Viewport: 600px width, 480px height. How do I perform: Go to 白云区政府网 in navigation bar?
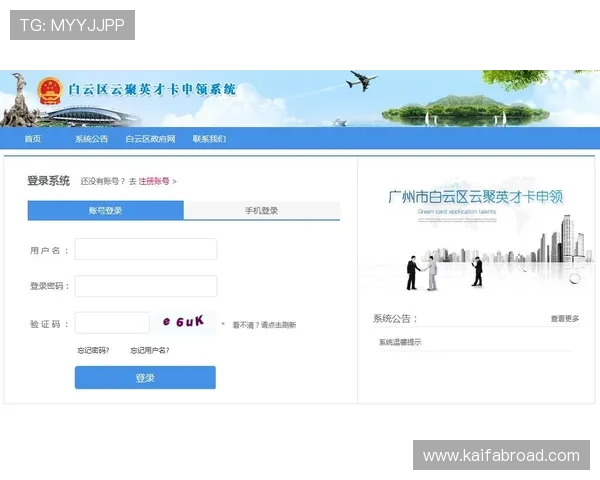click(151, 139)
